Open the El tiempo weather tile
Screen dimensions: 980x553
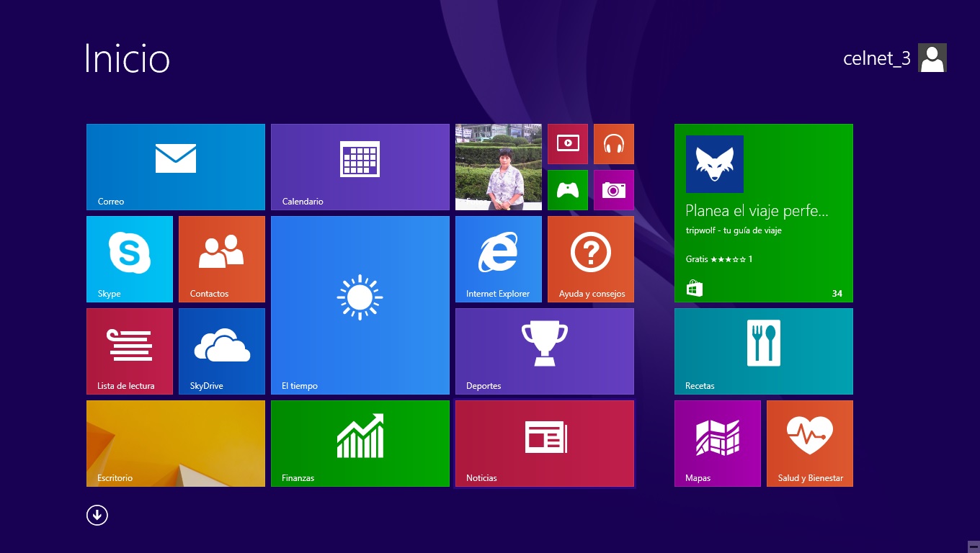360,305
